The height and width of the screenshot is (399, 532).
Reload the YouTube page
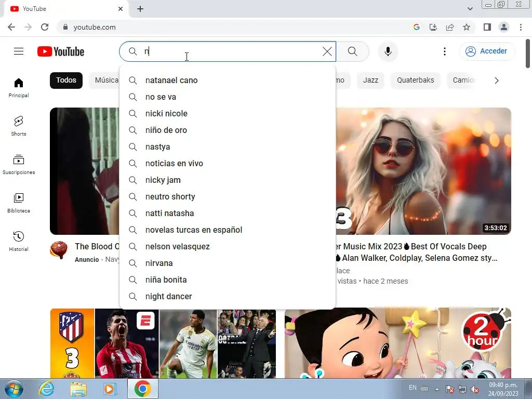coord(45,27)
